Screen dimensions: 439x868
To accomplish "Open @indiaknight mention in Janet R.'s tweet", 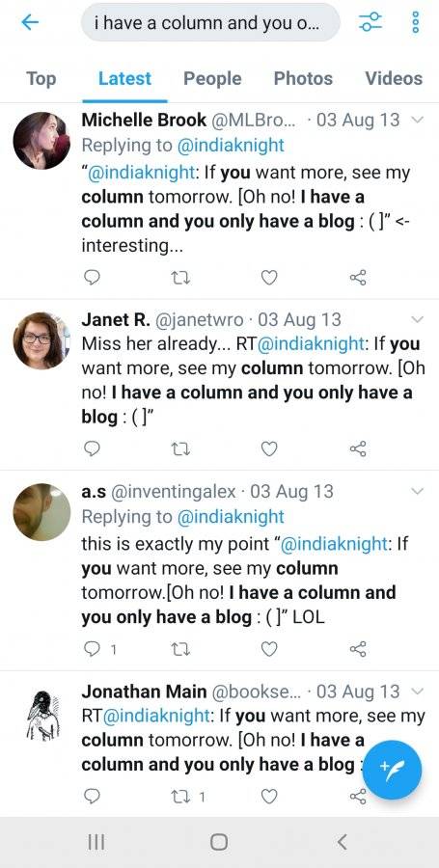I will 312,343.
